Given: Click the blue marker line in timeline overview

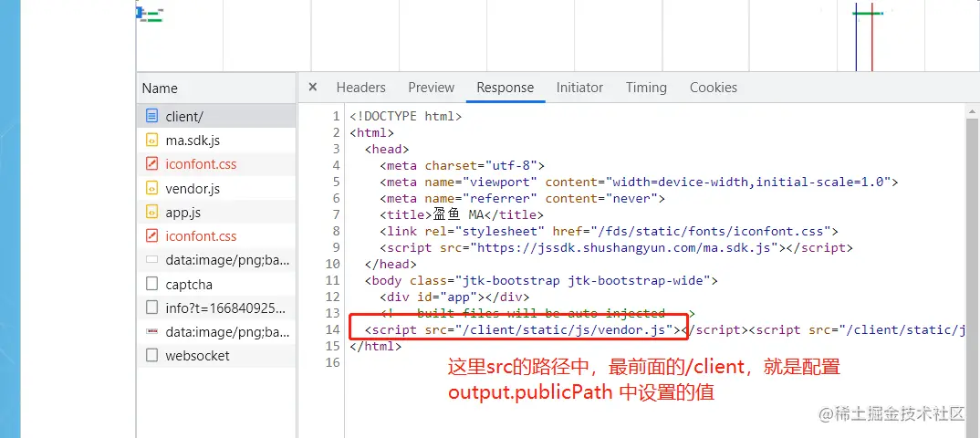Looking at the screenshot, I should (x=856, y=36).
